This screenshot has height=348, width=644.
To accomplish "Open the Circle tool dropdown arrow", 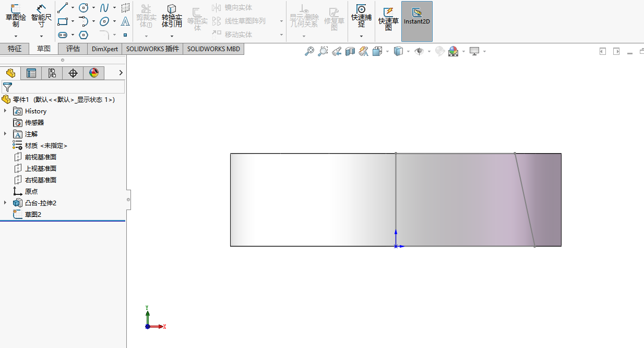I will (93, 8).
